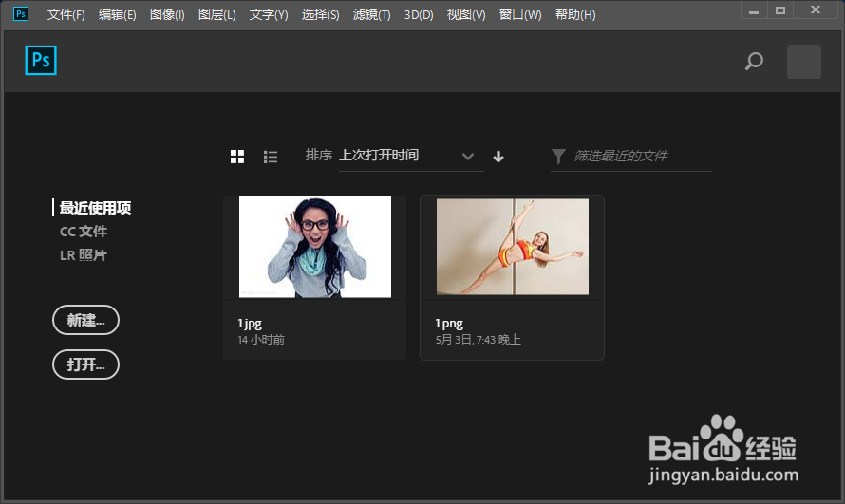
Task: Close the Photoshop window
Action: [816, 10]
